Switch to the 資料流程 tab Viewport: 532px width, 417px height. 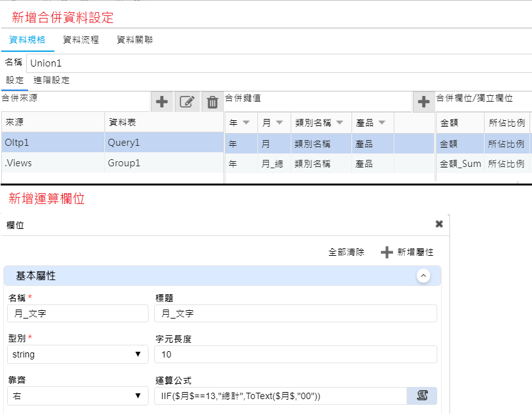click(81, 40)
